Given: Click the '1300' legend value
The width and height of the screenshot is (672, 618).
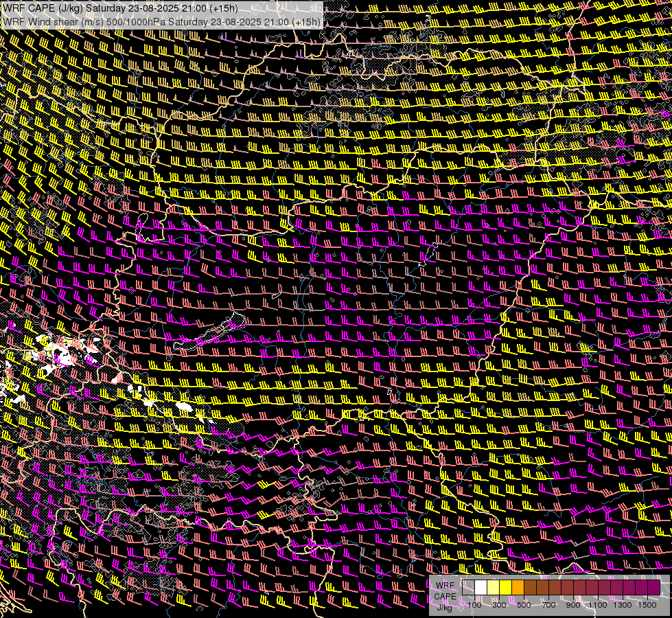Looking at the screenshot, I should pos(623,605).
